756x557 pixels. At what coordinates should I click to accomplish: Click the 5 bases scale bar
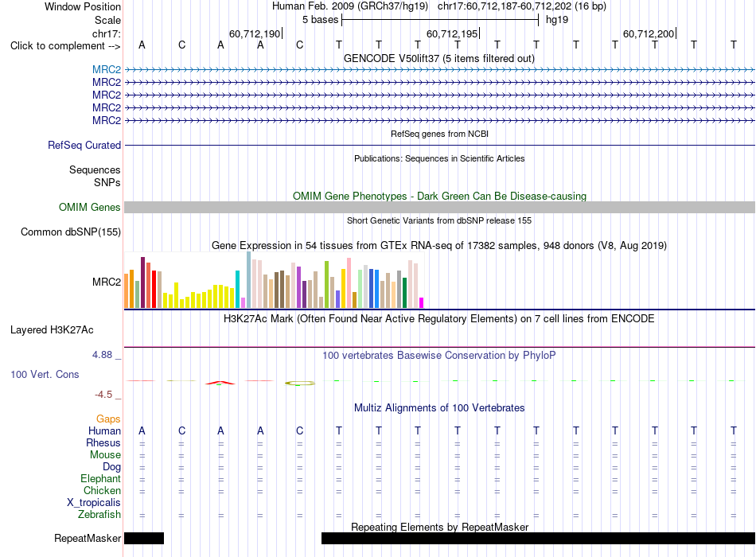pos(440,20)
